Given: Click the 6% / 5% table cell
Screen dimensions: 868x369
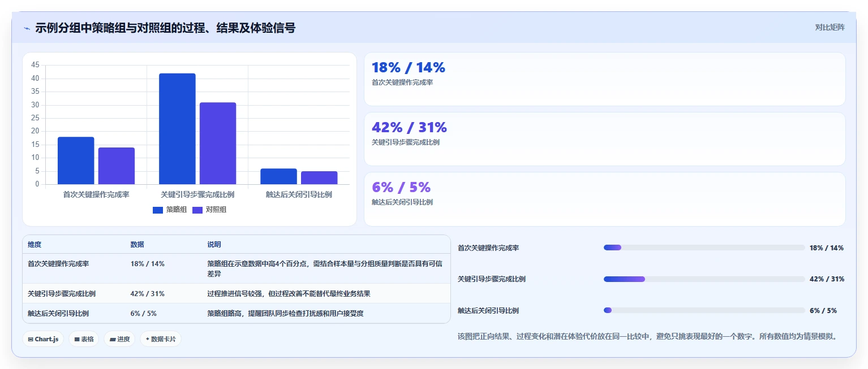Looking at the screenshot, I should pyautogui.click(x=144, y=313).
